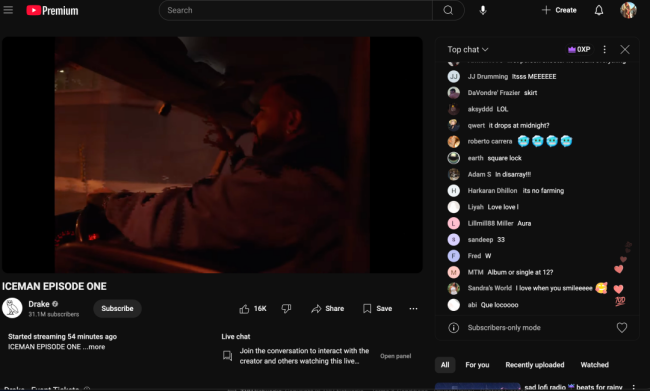The width and height of the screenshot is (650, 391).
Task: Expand the Top chat dropdown
Action: pyautogui.click(x=468, y=49)
